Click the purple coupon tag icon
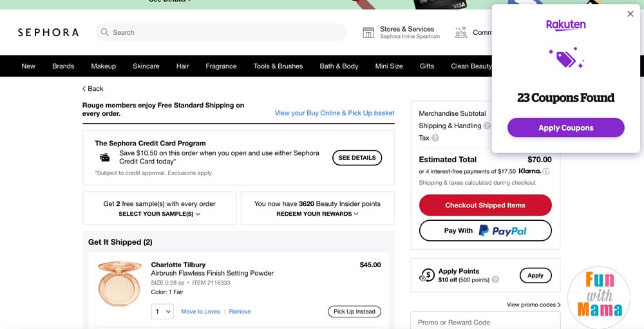Screen dimensions: 644x329 coord(566,59)
